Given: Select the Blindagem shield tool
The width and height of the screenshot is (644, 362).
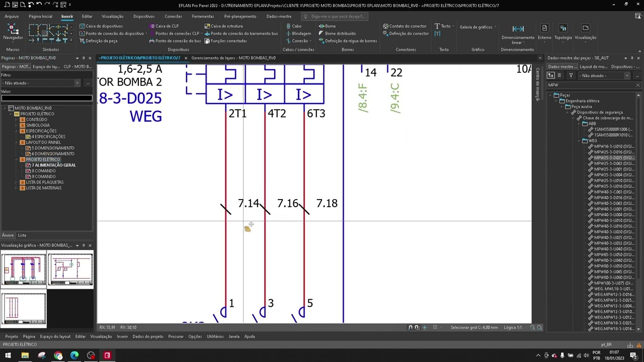Looking at the screenshot, I should tap(298, 34).
